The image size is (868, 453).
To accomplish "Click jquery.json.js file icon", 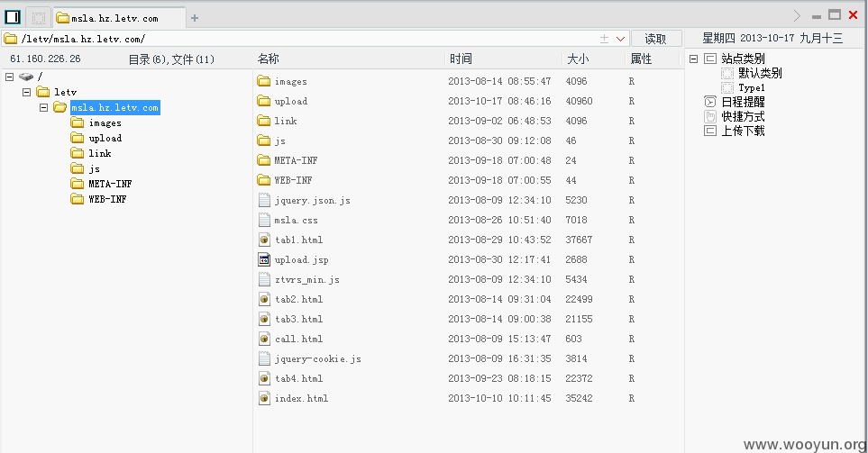I will [265, 200].
